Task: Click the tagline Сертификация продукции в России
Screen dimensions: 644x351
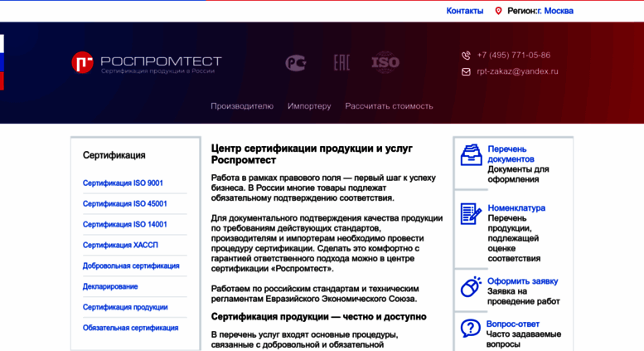Action: point(157,71)
